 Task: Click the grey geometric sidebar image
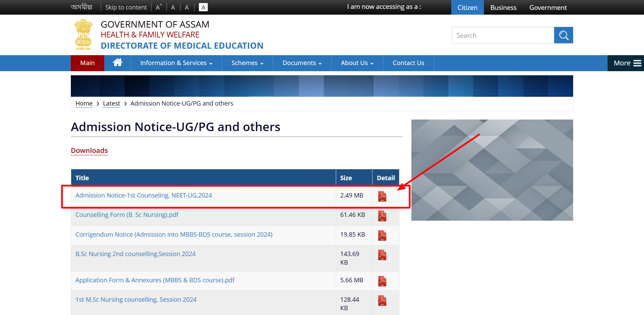click(x=492, y=170)
